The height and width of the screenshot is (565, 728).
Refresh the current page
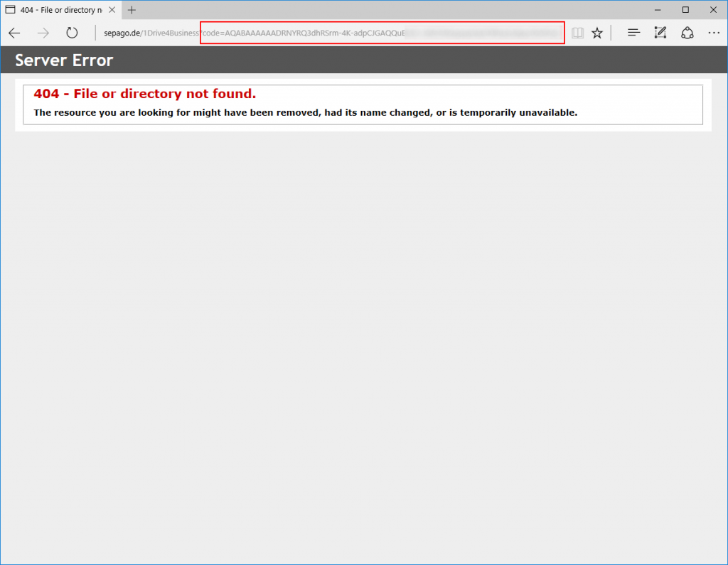coord(72,33)
